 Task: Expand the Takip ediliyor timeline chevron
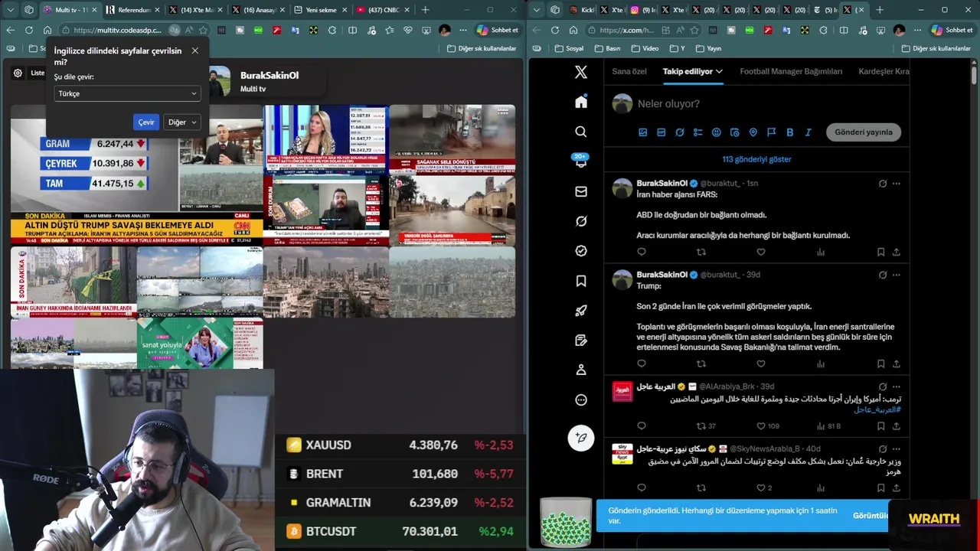point(719,71)
